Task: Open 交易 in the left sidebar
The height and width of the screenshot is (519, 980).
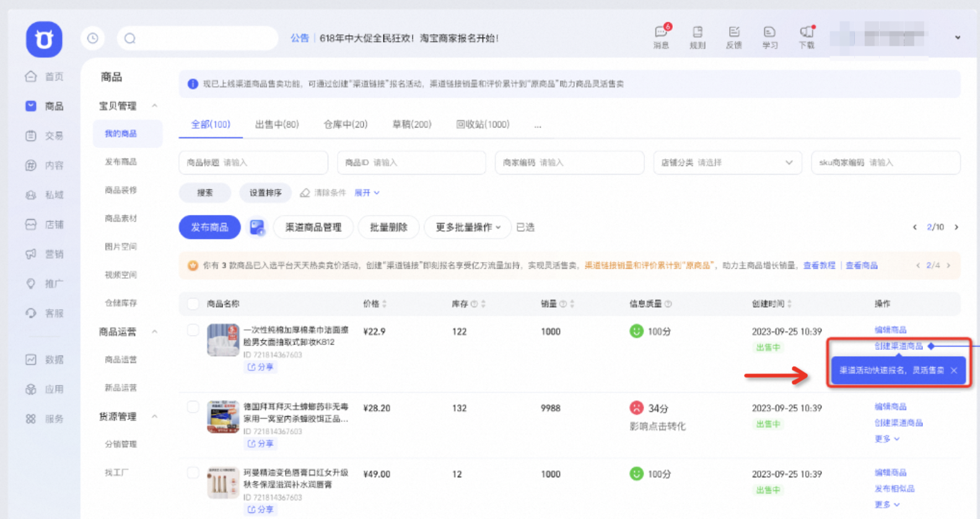Action: pyautogui.click(x=45, y=136)
